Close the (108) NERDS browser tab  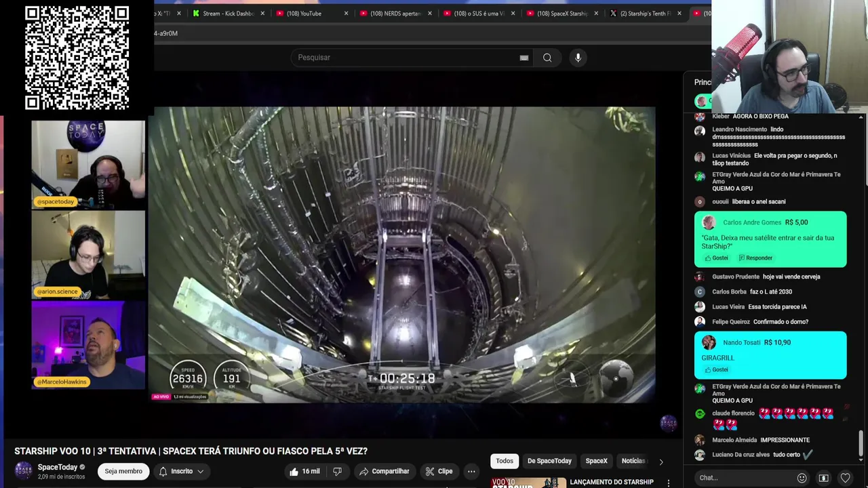[429, 14]
